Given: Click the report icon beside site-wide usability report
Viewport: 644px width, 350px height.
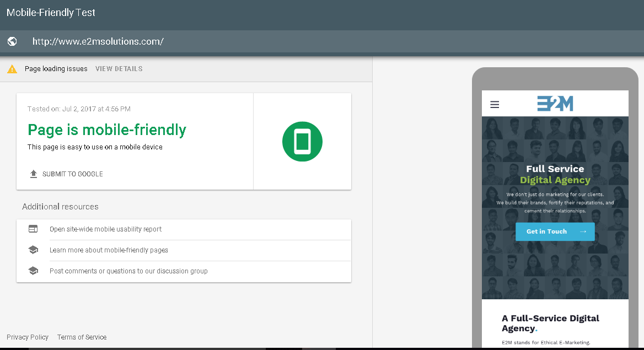Looking at the screenshot, I should (x=33, y=228).
